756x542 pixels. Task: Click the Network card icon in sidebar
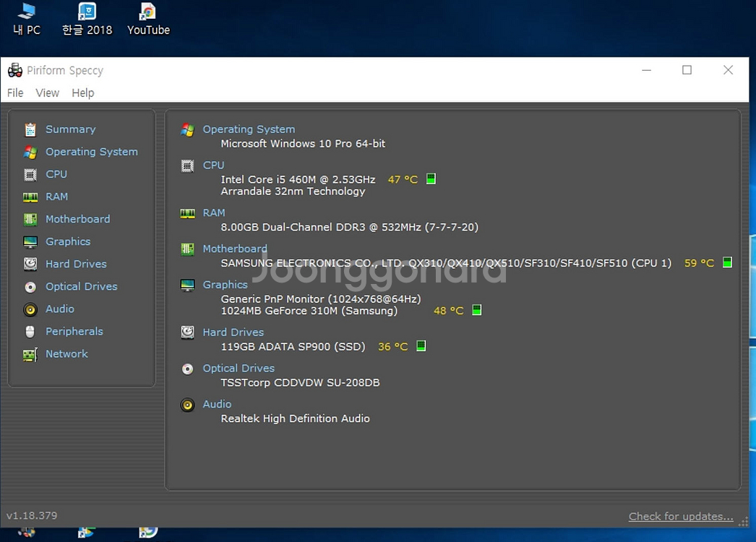coord(30,354)
